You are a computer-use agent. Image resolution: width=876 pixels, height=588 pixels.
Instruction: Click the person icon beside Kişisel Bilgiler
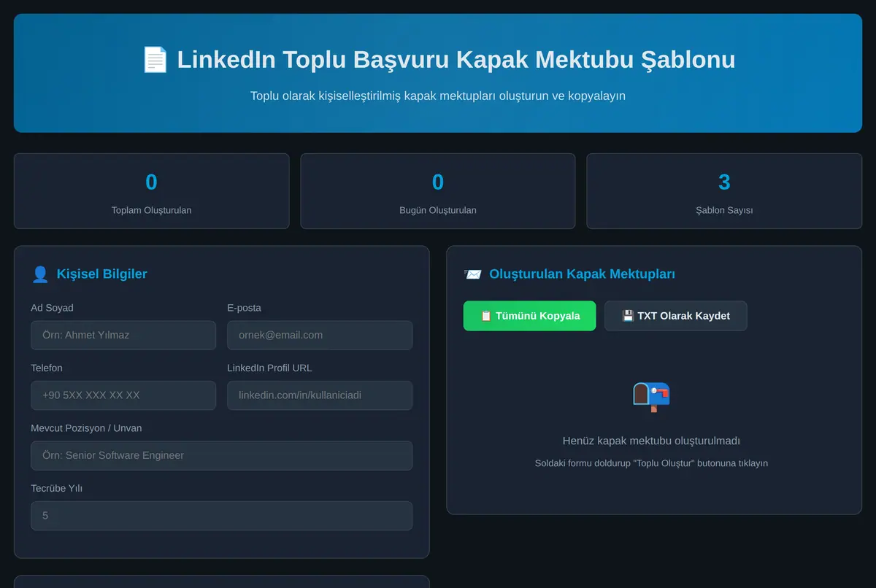[x=40, y=274]
